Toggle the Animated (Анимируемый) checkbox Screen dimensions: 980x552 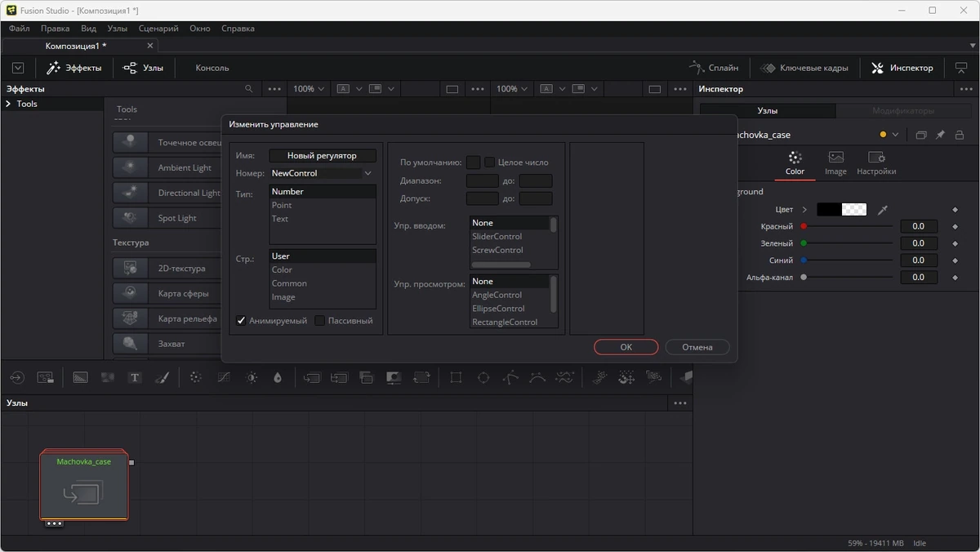coord(241,321)
